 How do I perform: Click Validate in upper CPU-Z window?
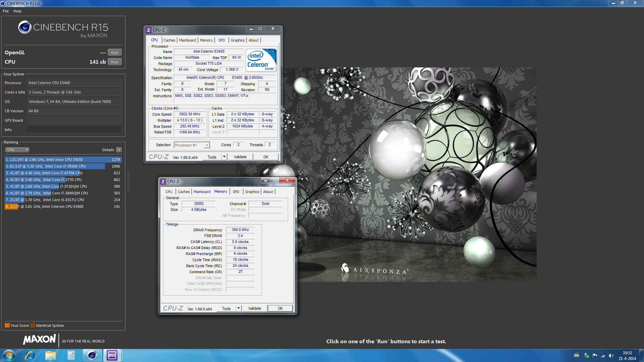point(240,157)
